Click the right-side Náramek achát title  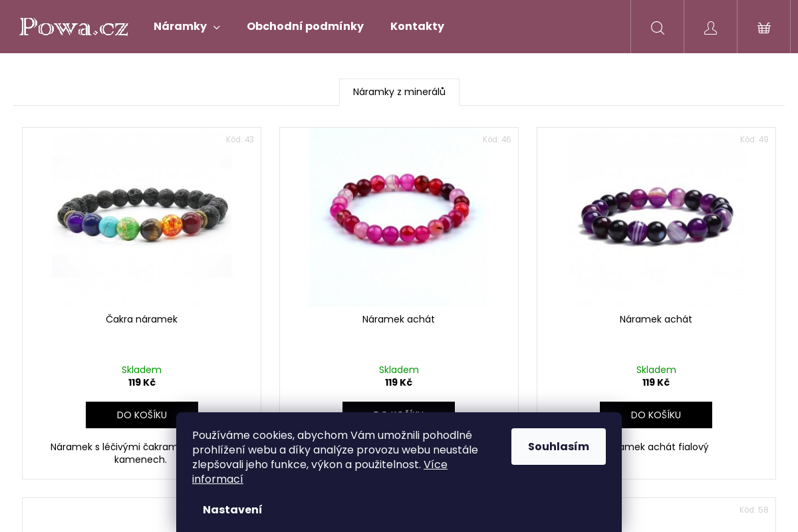tap(656, 319)
